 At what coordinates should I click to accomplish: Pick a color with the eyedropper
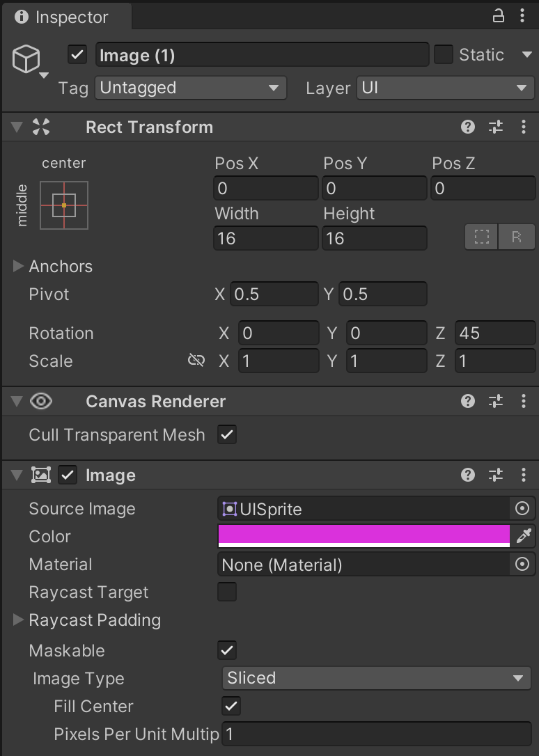tap(523, 536)
